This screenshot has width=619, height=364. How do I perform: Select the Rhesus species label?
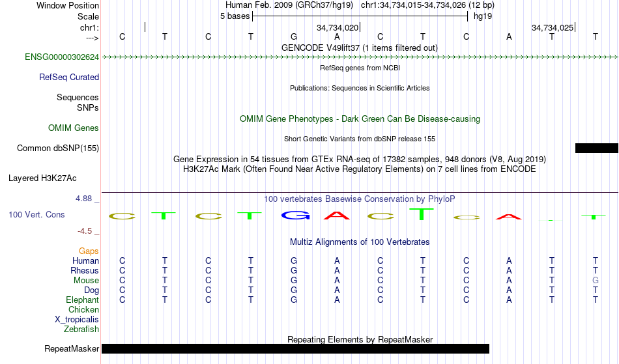coord(85,270)
